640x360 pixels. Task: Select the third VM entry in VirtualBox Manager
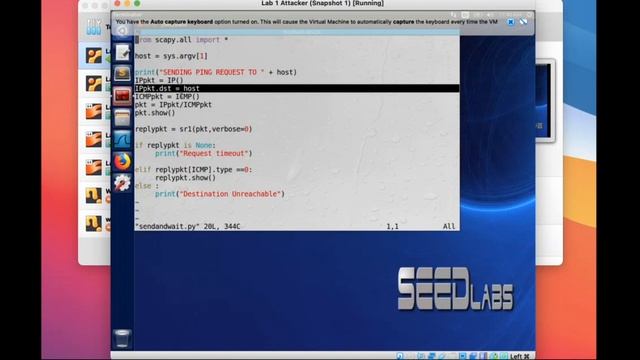(95, 111)
